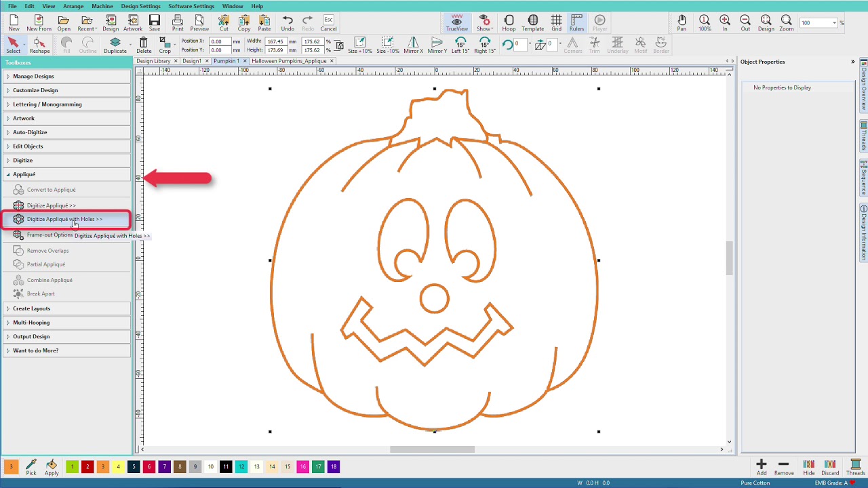Select the Pan tool
Image resolution: width=868 pixels, height=488 pixels.
pyautogui.click(x=682, y=23)
